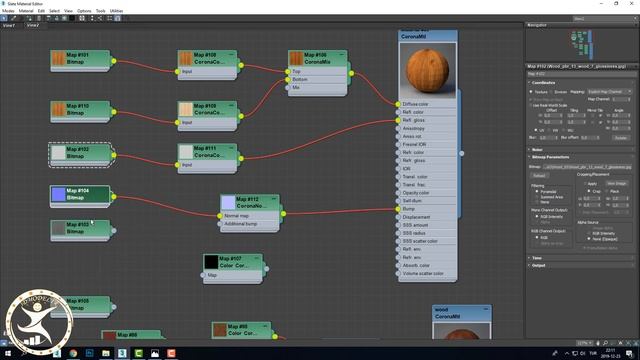Click the blue swatch on Map #104
640x360 pixels.
click(x=58, y=194)
